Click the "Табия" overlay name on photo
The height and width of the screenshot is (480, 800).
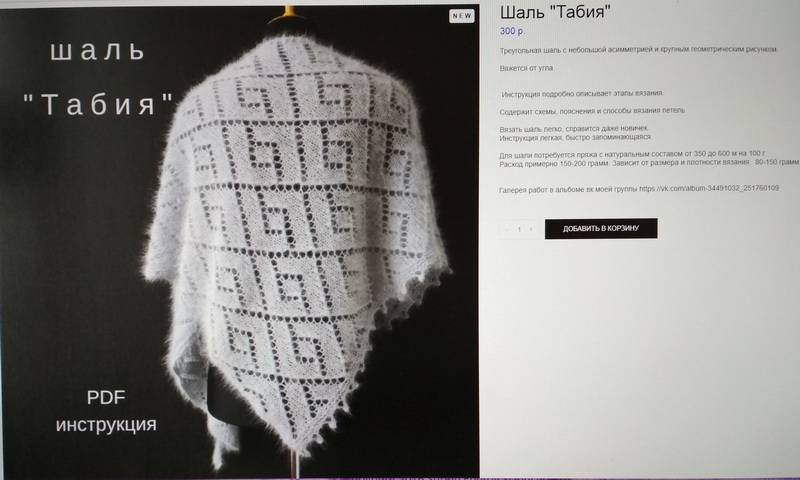pos(98,104)
